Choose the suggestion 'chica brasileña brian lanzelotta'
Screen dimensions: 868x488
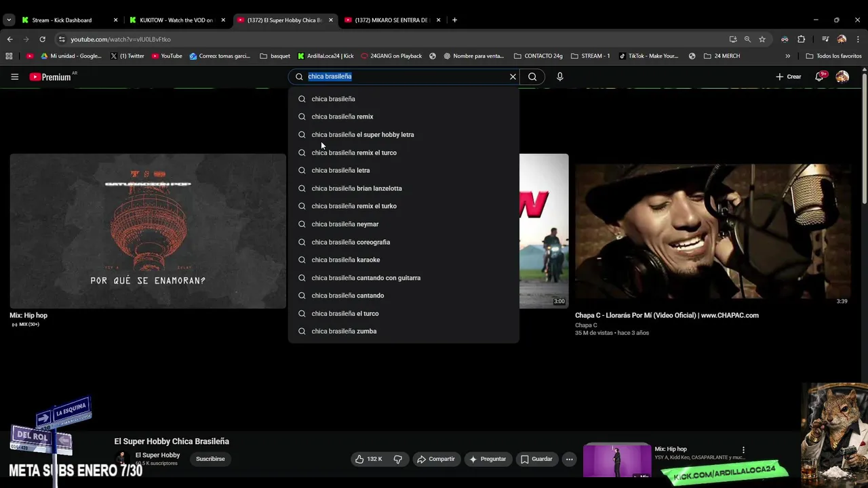tap(403, 188)
